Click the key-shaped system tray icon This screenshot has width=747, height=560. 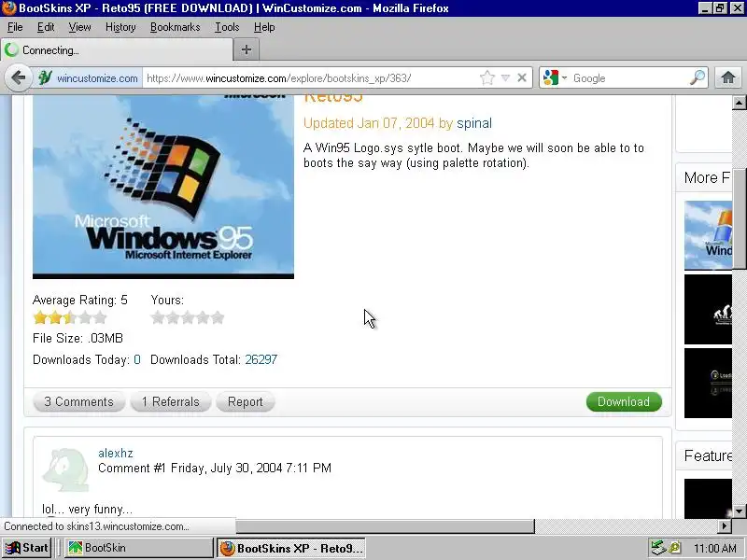pyautogui.click(x=675, y=548)
